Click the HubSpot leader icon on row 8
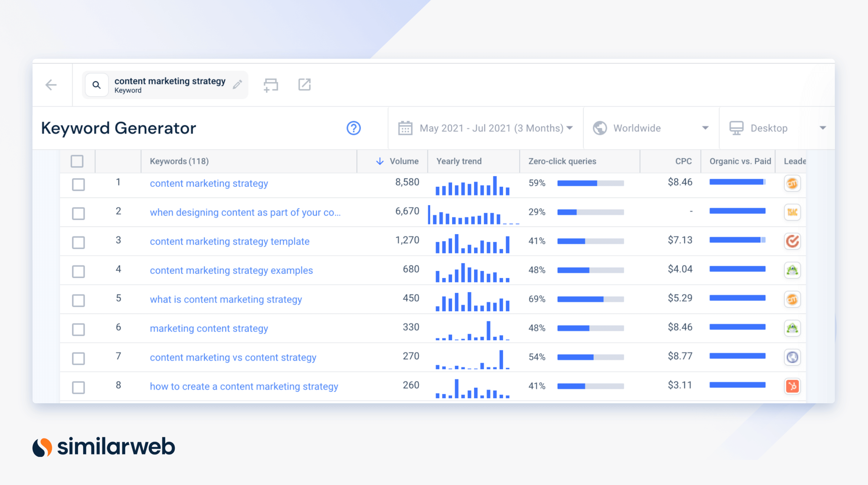This screenshot has width=868, height=485. (792, 386)
